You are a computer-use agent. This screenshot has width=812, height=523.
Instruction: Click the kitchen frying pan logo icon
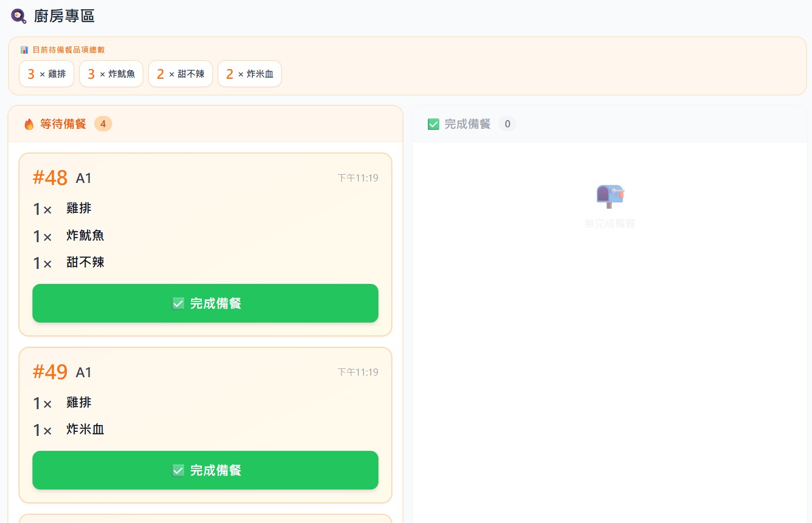point(19,16)
